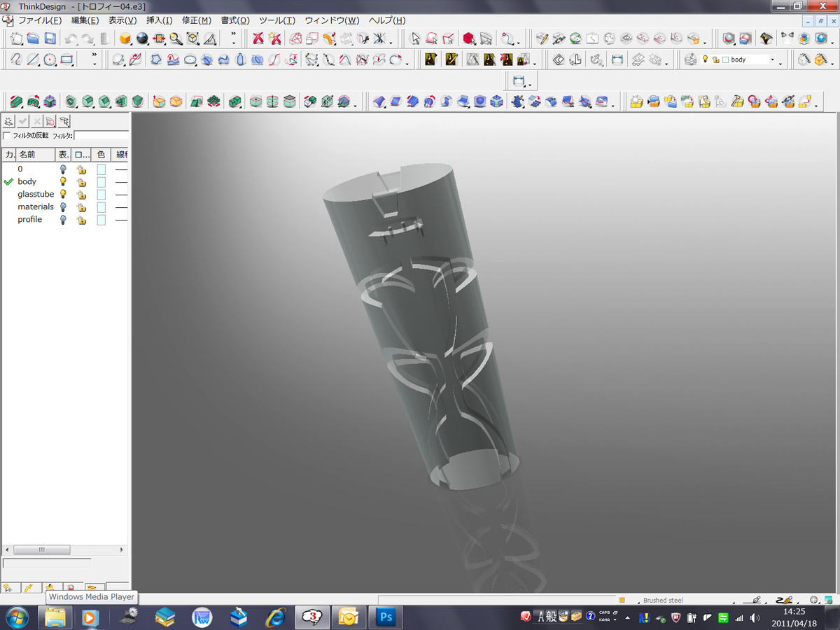Click the red X delete icon

(258, 38)
